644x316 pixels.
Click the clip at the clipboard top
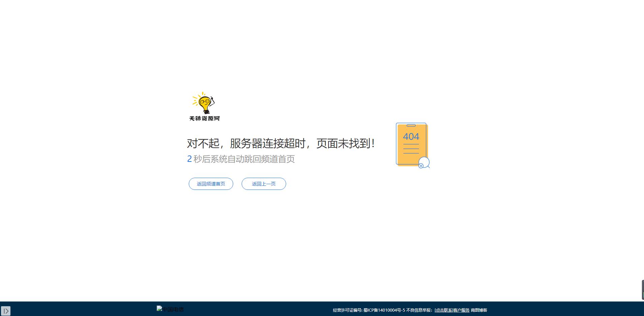click(411, 125)
